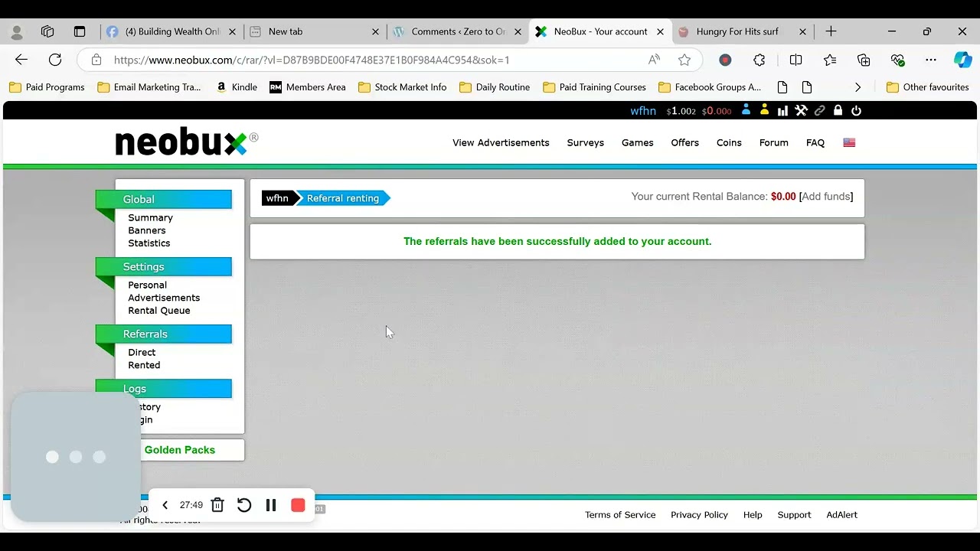980x551 pixels.
Task: Open Forum menu item
Action: 774,142
